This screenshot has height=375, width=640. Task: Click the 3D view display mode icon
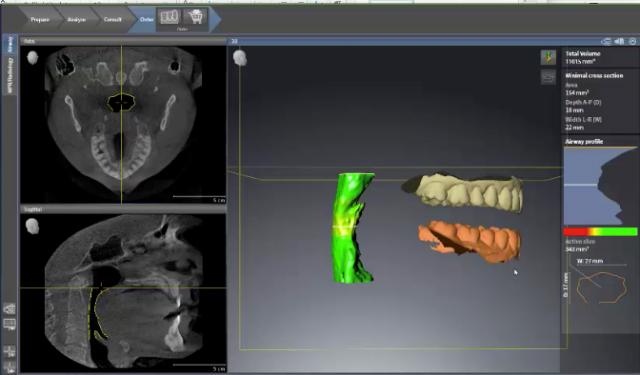pyautogui.click(x=619, y=41)
